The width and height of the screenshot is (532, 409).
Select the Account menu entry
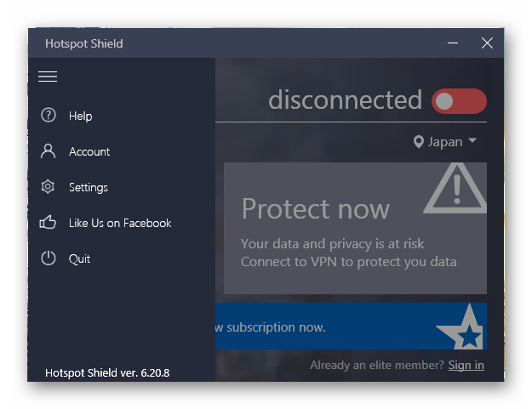(x=89, y=151)
